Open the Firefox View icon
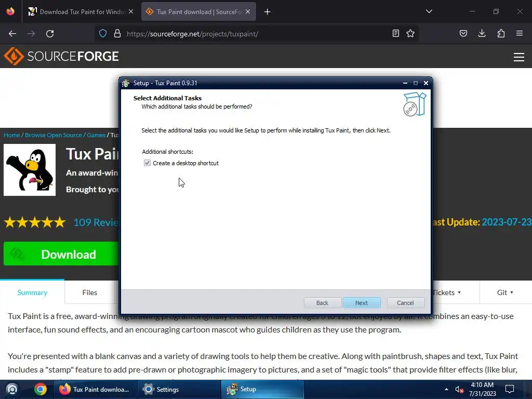 click(10, 12)
